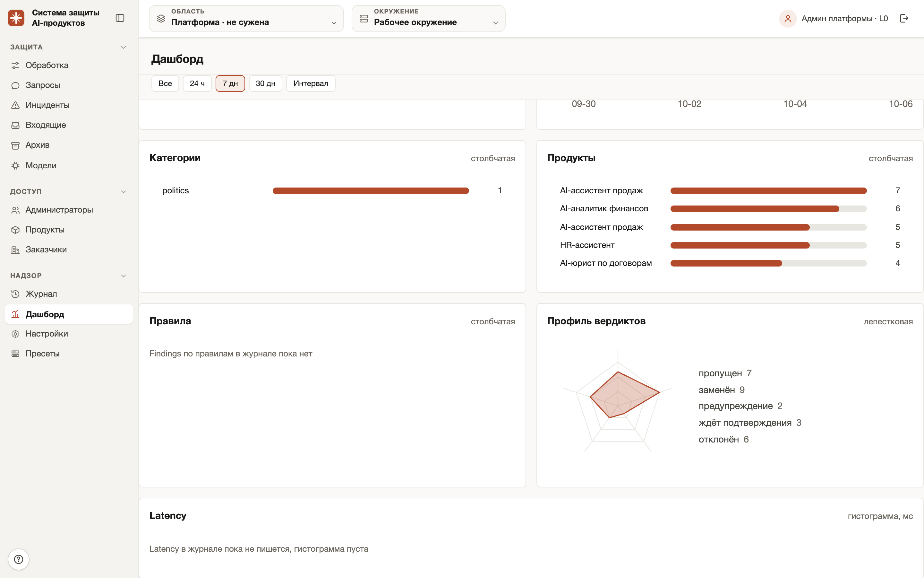924x578 pixels.
Task: Click the отклонён 6 legend entry
Action: click(x=723, y=439)
